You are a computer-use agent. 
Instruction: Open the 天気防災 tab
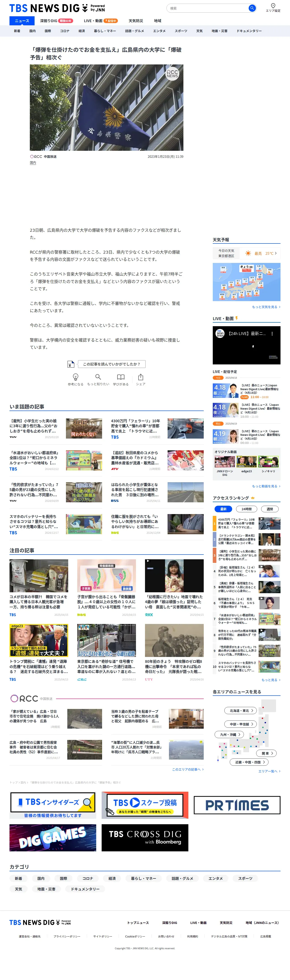(136, 21)
